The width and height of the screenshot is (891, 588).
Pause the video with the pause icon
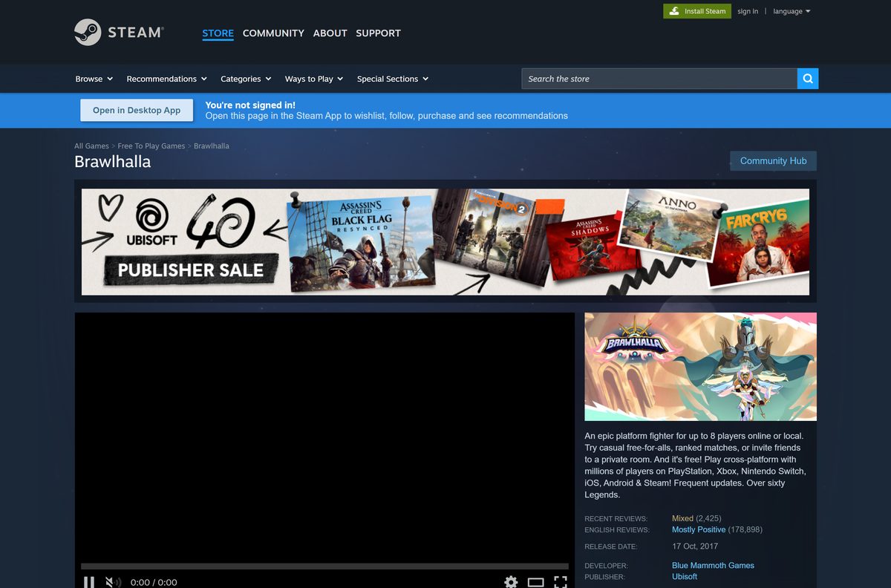(89, 582)
